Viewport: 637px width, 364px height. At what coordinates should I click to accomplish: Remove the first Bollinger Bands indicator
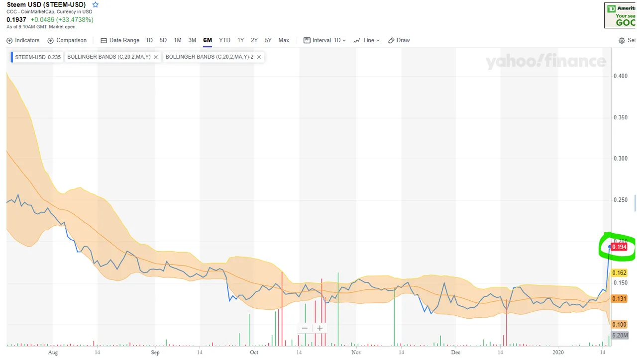[x=156, y=57]
